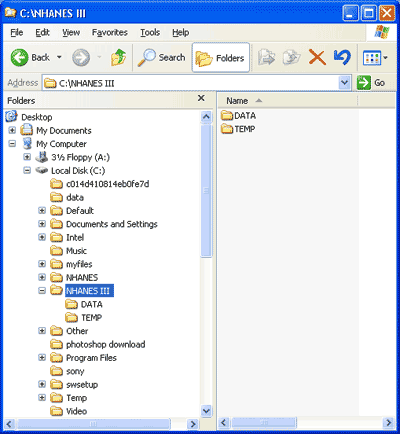
Task: Close the Folders pane
Action: [x=201, y=98]
